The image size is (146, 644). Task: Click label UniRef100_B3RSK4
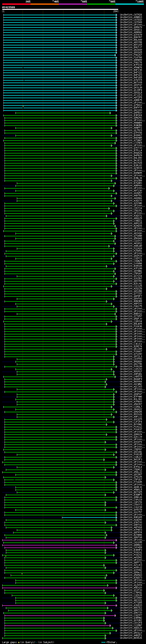pos(131,115)
